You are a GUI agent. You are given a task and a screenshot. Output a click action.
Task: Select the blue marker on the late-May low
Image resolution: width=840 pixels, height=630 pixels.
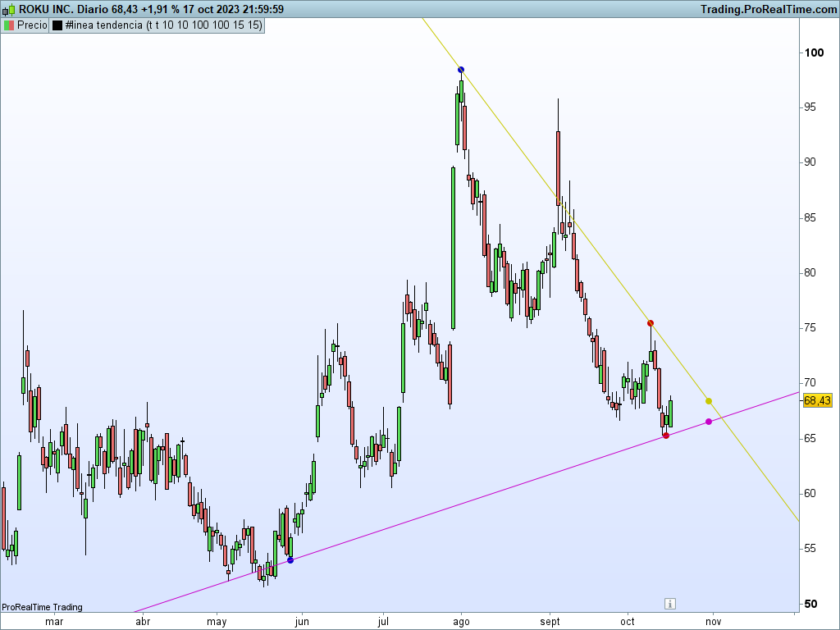(x=290, y=560)
